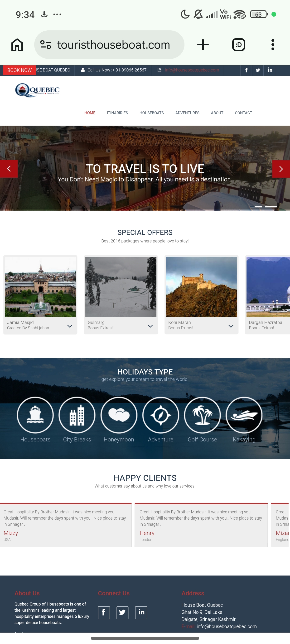Click Henry testimonial name
This screenshot has height=644, width=290.
click(147, 533)
